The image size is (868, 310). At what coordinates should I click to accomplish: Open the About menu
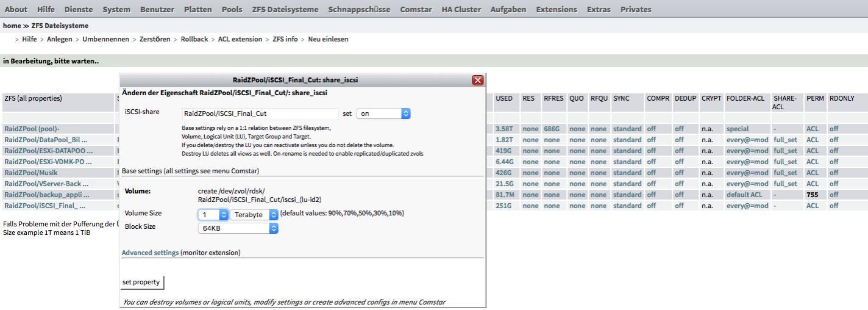coord(16,9)
